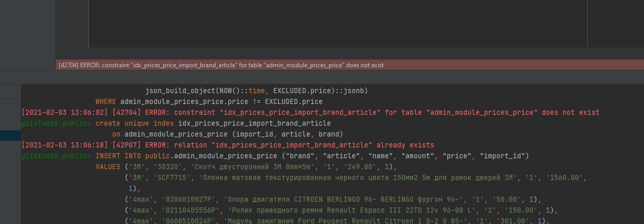
Task: Click the row with article 'SCF7715'
Action: 356,177
